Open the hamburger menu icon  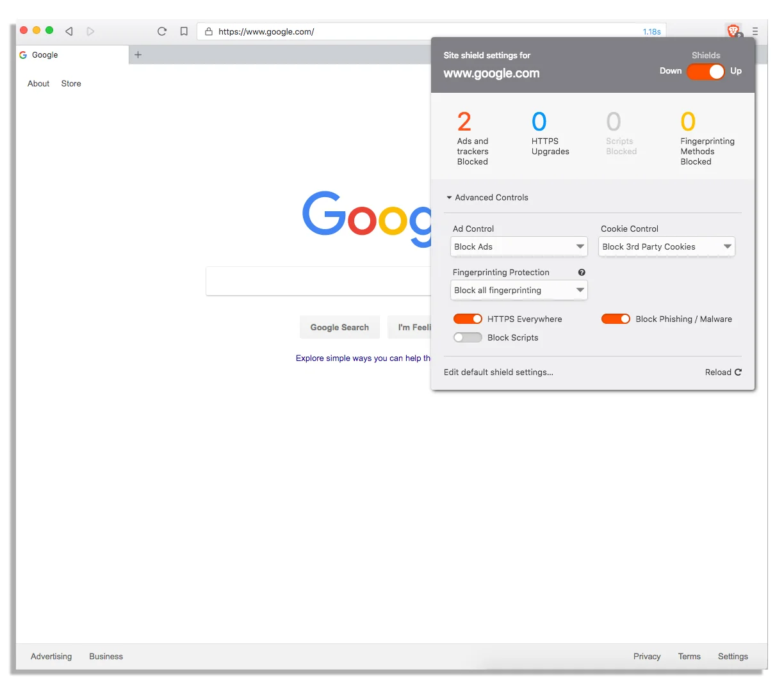755,31
